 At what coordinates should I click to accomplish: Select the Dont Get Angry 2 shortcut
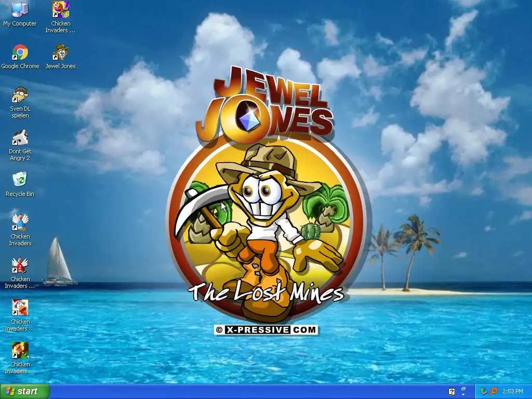(20, 145)
